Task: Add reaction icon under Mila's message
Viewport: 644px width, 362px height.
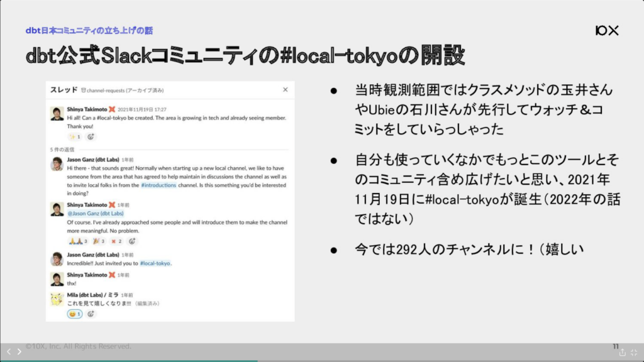Action: [91, 314]
